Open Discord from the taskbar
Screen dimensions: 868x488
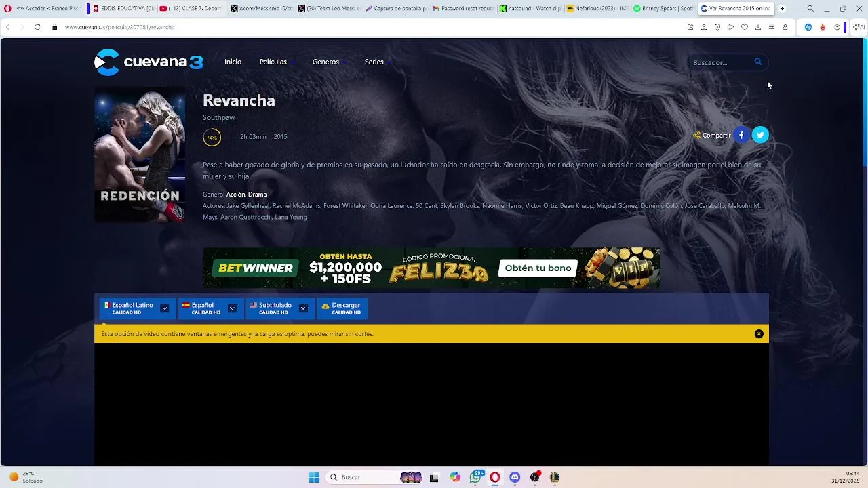click(515, 477)
